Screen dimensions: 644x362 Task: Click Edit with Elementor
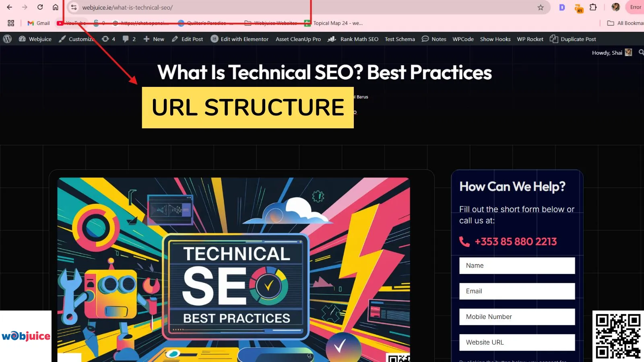[x=239, y=39]
